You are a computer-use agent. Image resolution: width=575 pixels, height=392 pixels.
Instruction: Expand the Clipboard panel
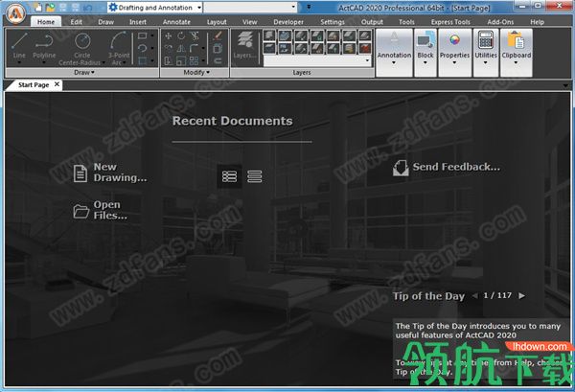[x=517, y=53]
